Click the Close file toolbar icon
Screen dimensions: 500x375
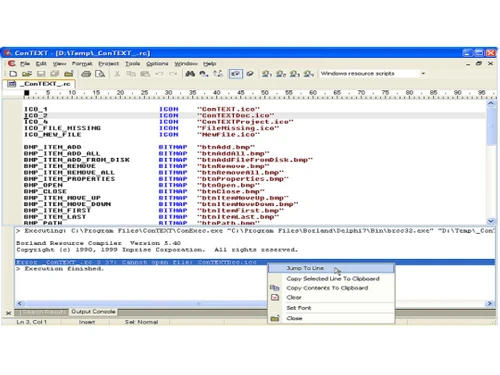[x=69, y=74]
